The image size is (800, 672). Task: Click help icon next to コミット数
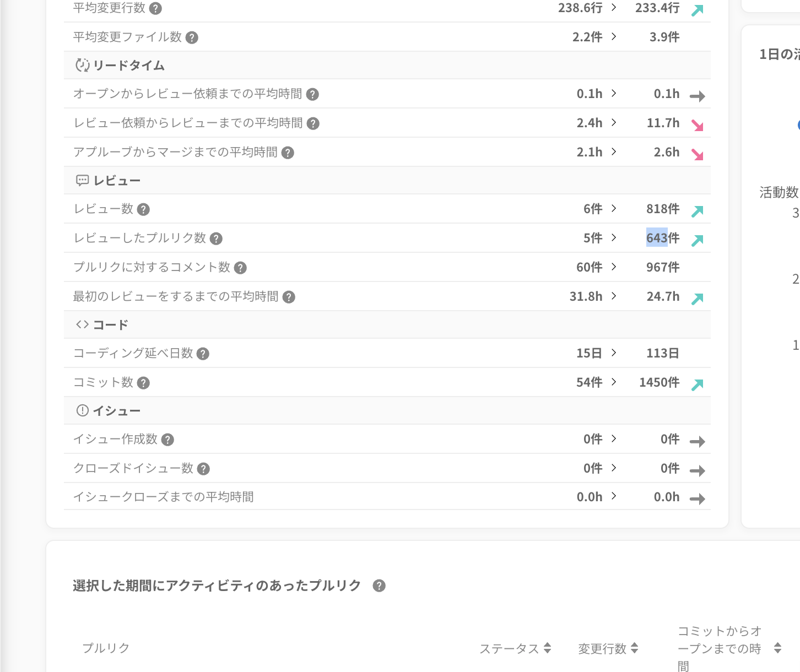coord(143,383)
